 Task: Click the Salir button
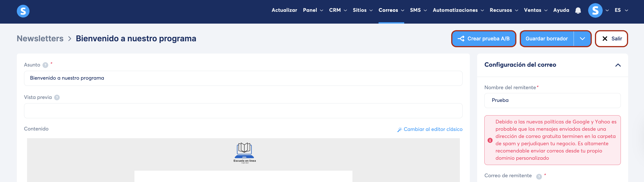click(x=611, y=39)
